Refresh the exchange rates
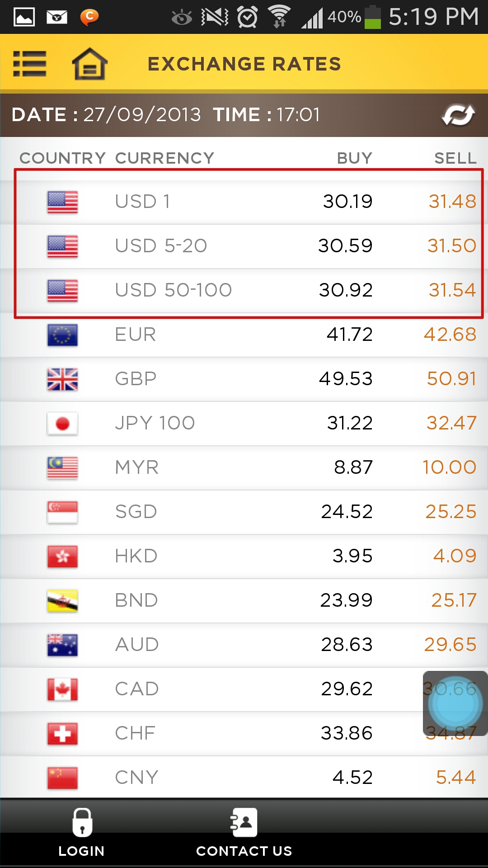Image resolution: width=488 pixels, height=868 pixels. [x=458, y=115]
